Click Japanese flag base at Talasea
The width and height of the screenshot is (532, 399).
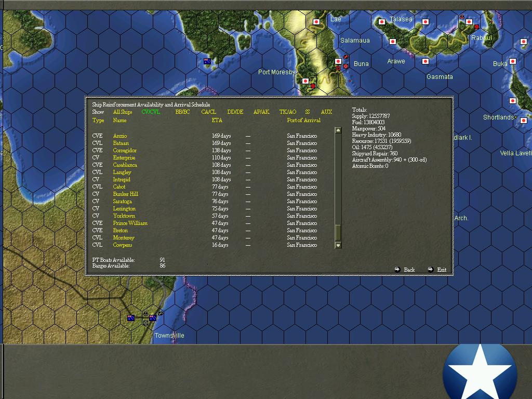point(382,22)
